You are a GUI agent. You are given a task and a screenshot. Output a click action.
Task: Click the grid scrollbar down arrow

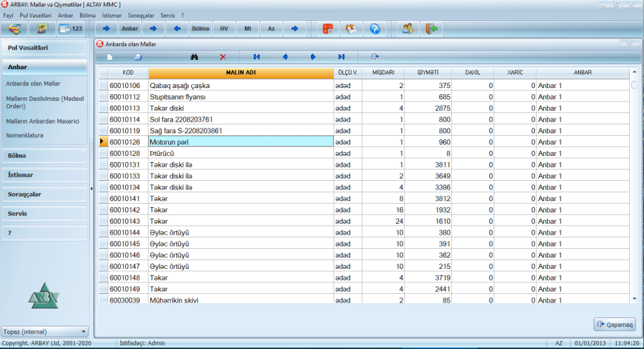point(635,299)
